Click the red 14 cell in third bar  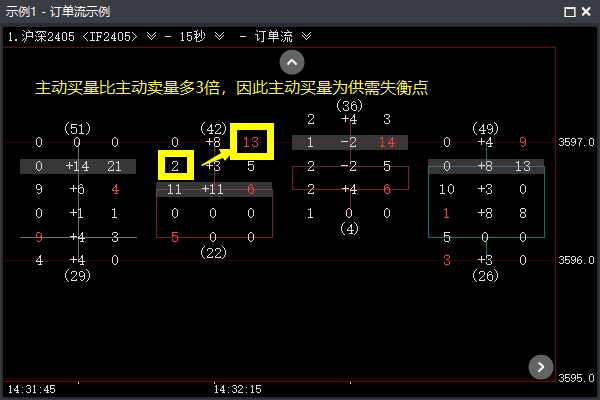coord(387,142)
